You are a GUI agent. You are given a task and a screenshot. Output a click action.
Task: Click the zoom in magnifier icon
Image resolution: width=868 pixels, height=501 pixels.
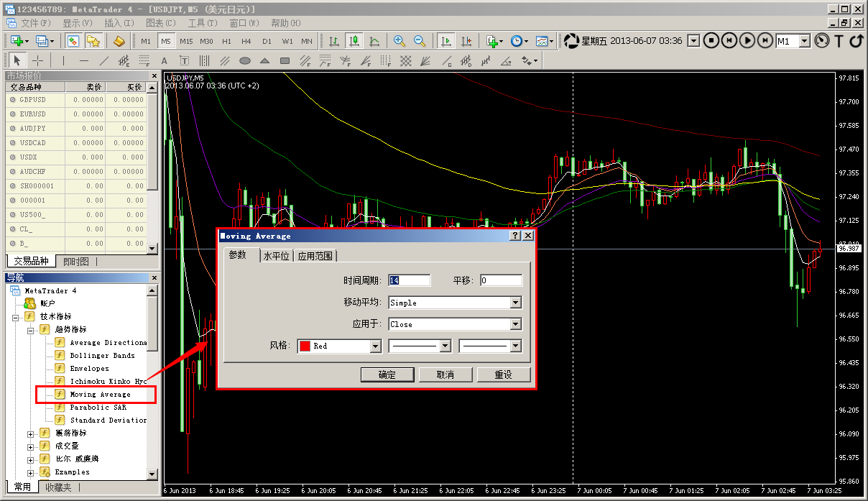click(399, 41)
